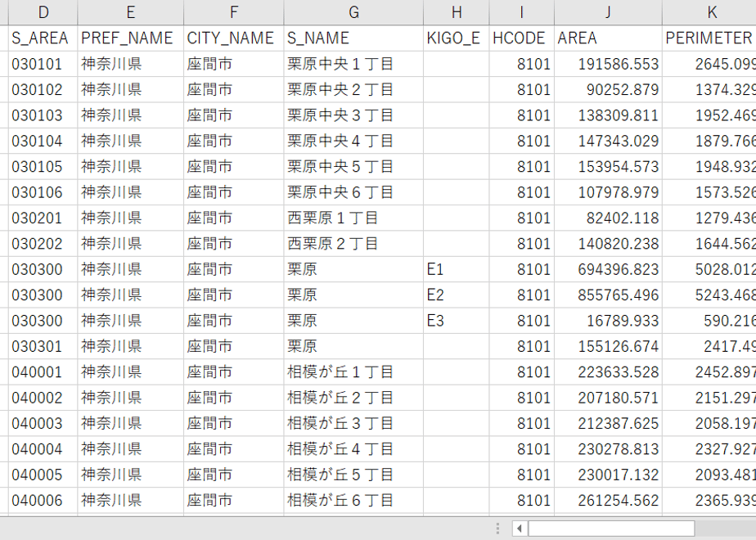Select 神奈川県 cell in 040003 row
Viewport: 756px width, 540px height.
click(131, 423)
